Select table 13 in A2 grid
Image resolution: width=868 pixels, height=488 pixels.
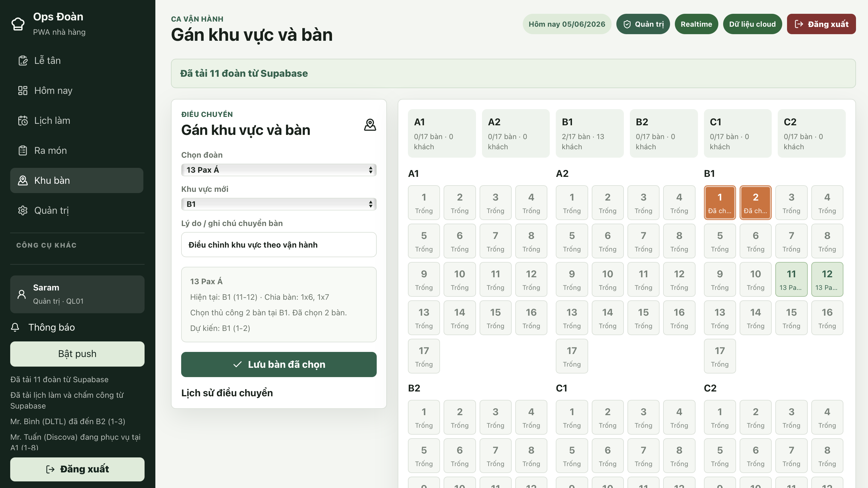tap(571, 318)
